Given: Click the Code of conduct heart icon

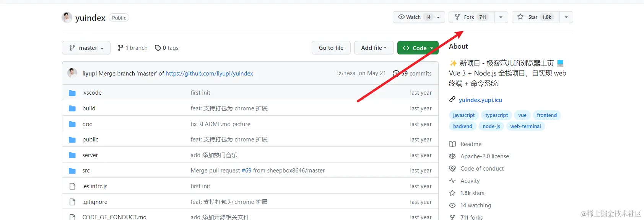Looking at the screenshot, I should pyautogui.click(x=452, y=169).
